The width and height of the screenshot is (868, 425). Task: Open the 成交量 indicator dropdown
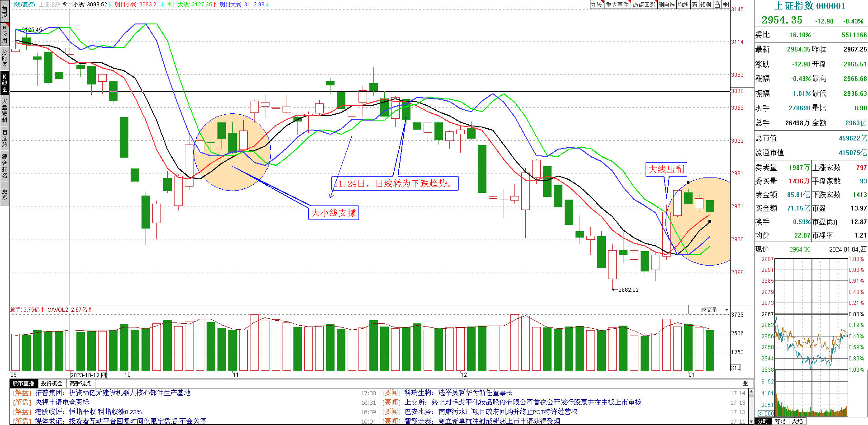[709, 310]
